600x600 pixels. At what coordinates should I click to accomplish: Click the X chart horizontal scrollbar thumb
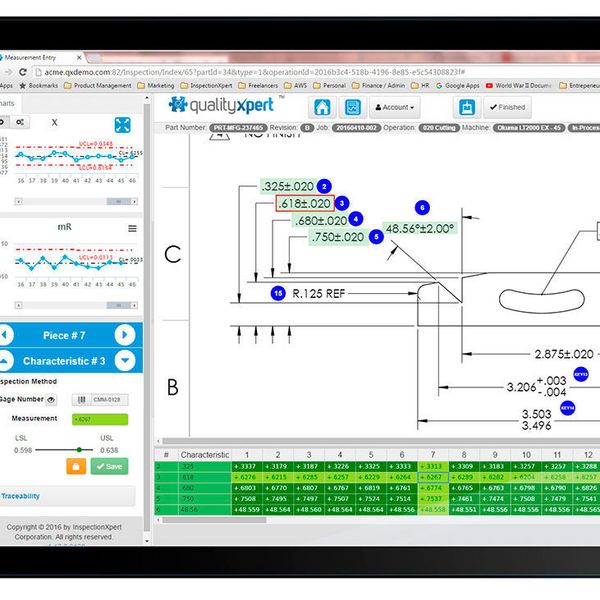point(118,201)
